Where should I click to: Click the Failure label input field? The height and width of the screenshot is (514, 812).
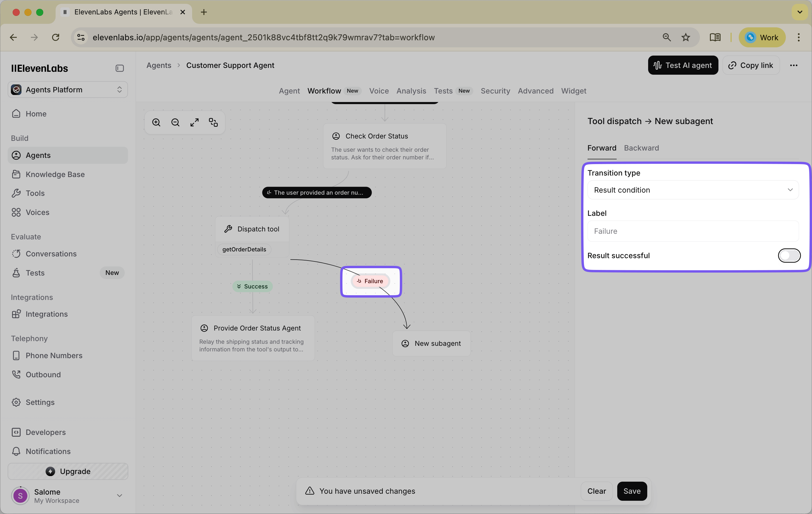pos(693,231)
